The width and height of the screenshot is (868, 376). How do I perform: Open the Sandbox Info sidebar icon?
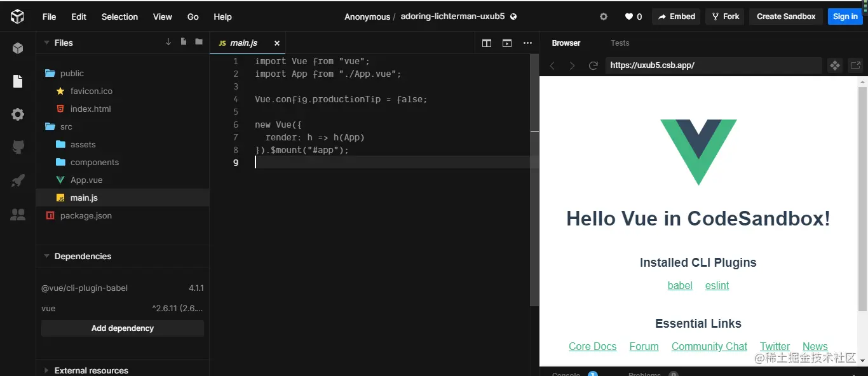[18, 48]
